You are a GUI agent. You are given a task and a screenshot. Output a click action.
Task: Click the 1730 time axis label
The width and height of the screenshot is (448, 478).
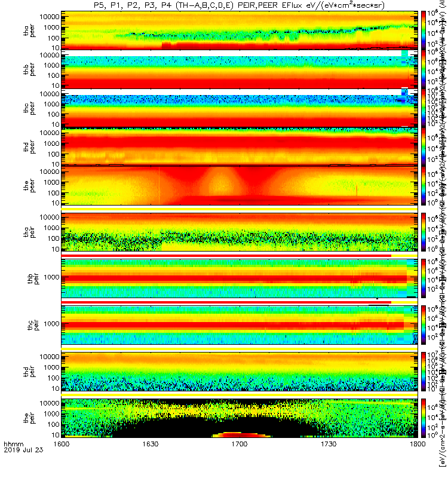tap(329, 444)
